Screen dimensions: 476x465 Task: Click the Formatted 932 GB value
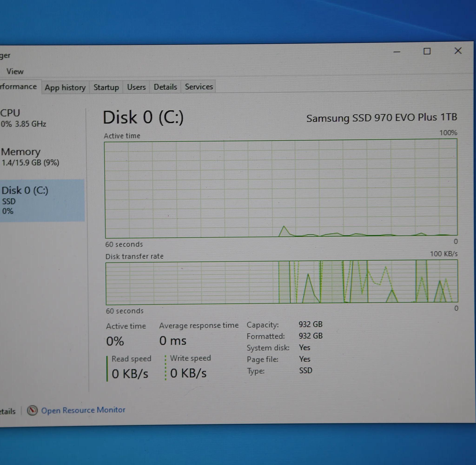[x=311, y=336]
